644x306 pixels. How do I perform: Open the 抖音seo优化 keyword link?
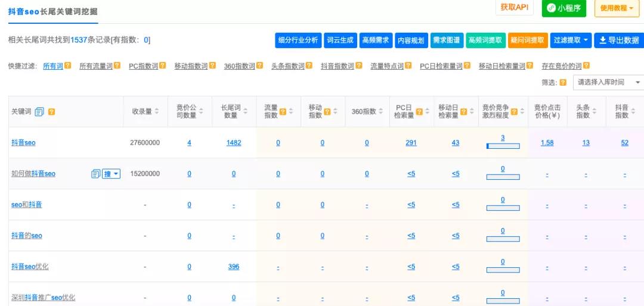pos(30,267)
